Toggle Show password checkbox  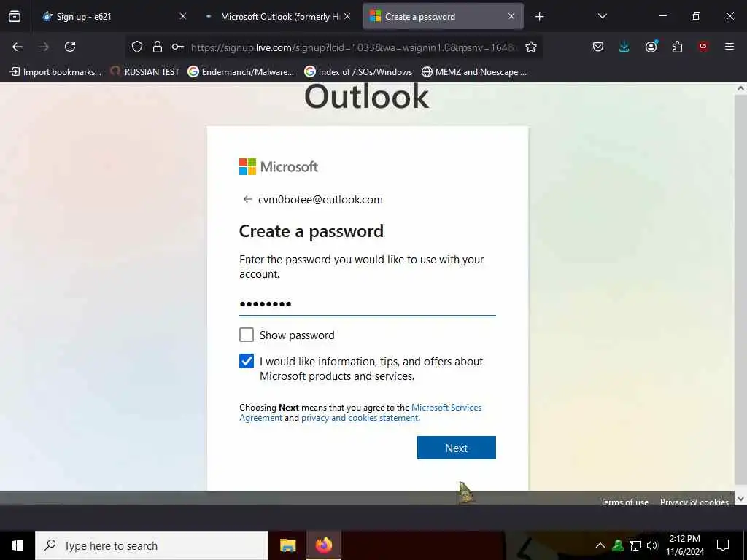point(247,335)
